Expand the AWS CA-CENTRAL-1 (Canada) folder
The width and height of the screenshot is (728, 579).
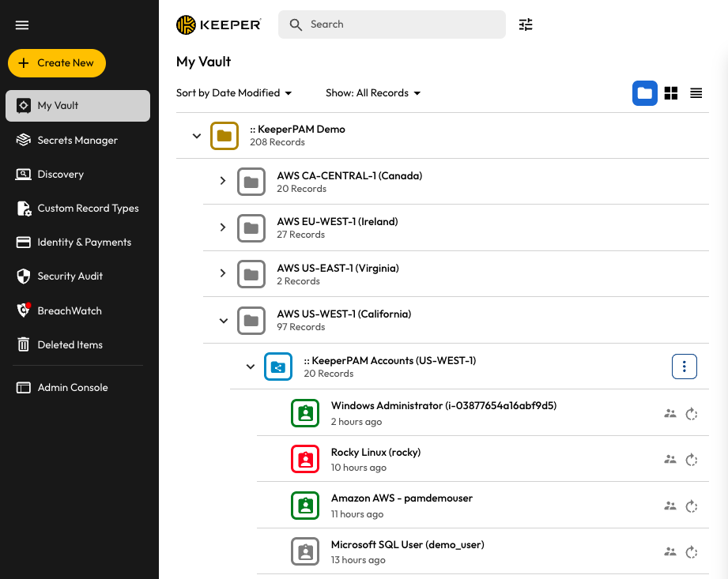pos(223,182)
